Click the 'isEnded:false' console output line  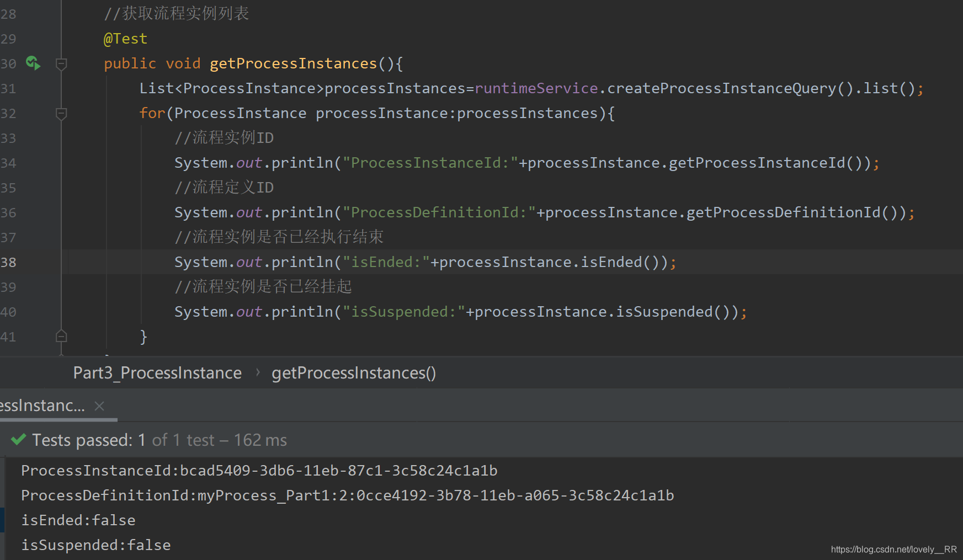(78, 520)
